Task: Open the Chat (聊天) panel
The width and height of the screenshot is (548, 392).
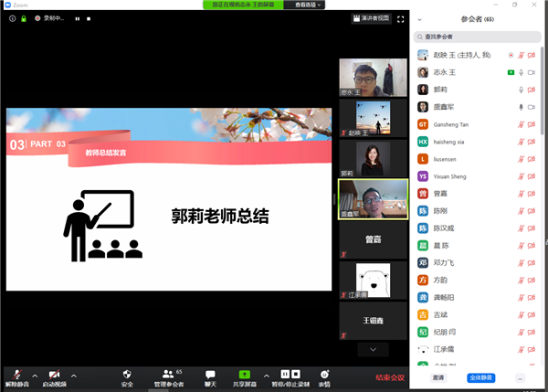Action: pyautogui.click(x=210, y=374)
